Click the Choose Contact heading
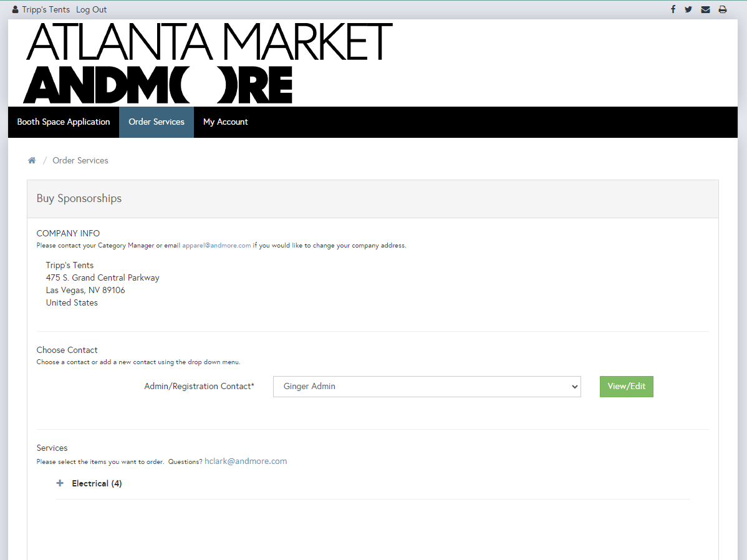This screenshot has height=560, width=747. [x=67, y=350]
